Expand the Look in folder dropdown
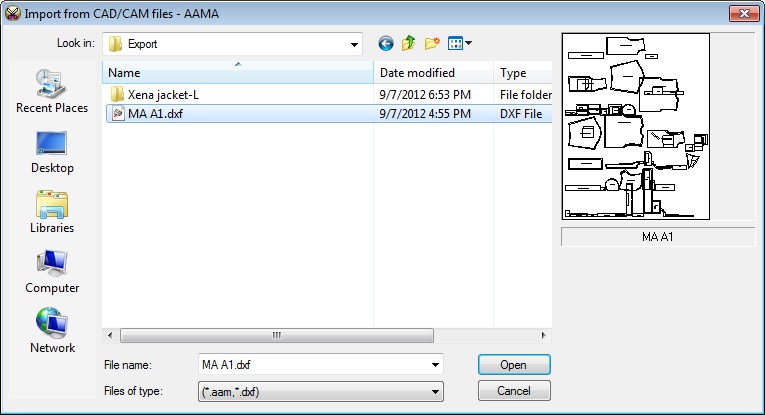This screenshot has height=415, width=765. point(354,44)
